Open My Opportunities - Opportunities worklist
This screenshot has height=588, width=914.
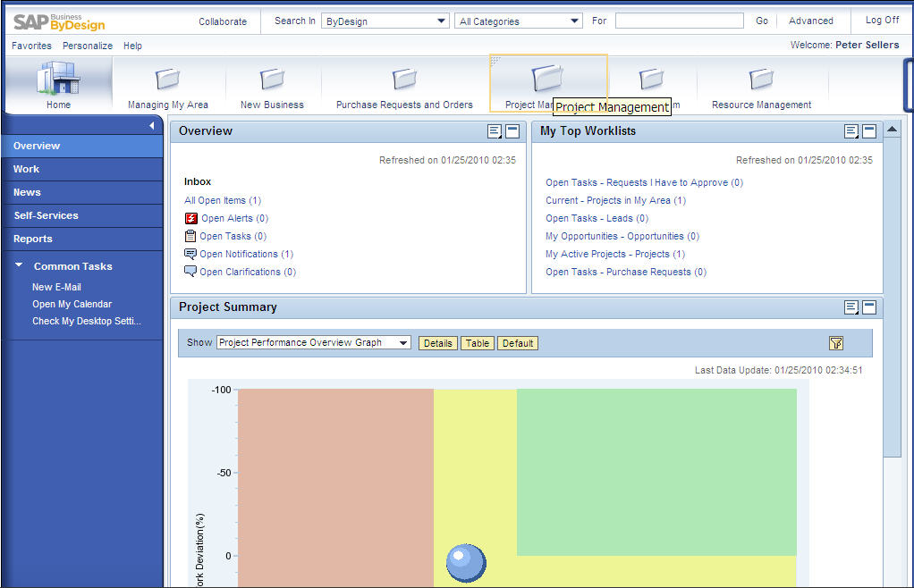point(622,236)
